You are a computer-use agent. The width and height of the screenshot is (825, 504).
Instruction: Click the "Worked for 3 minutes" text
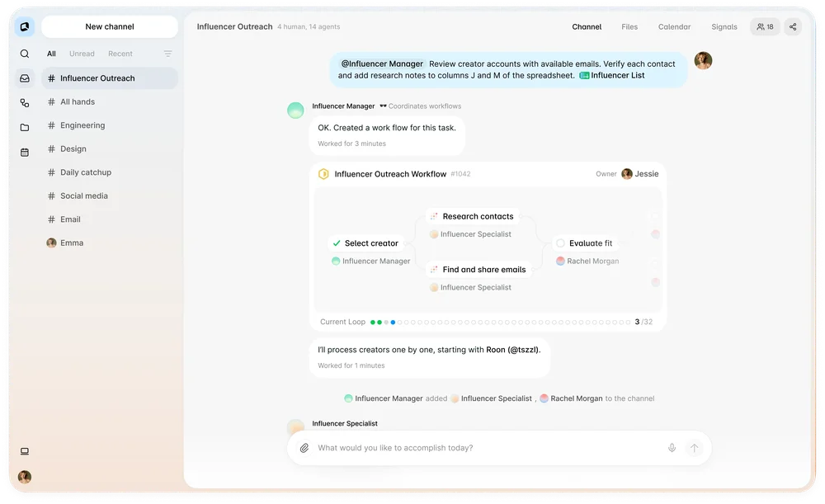coord(352,144)
